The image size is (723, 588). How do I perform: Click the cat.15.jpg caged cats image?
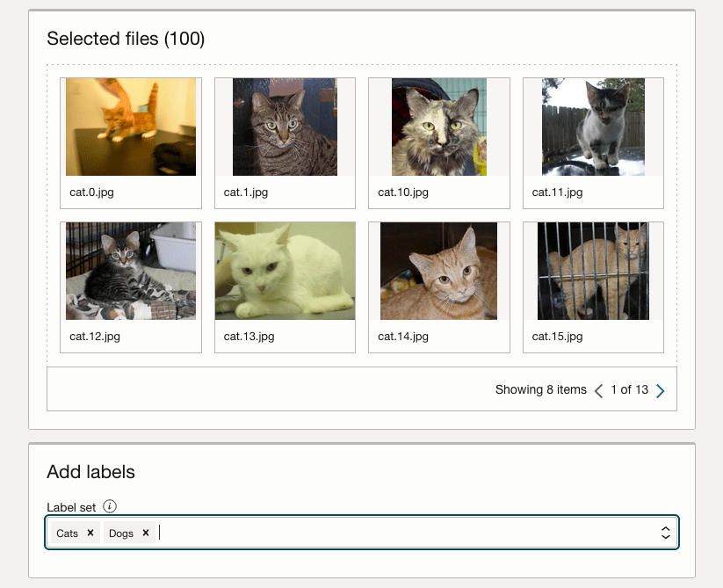tap(593, 271)
